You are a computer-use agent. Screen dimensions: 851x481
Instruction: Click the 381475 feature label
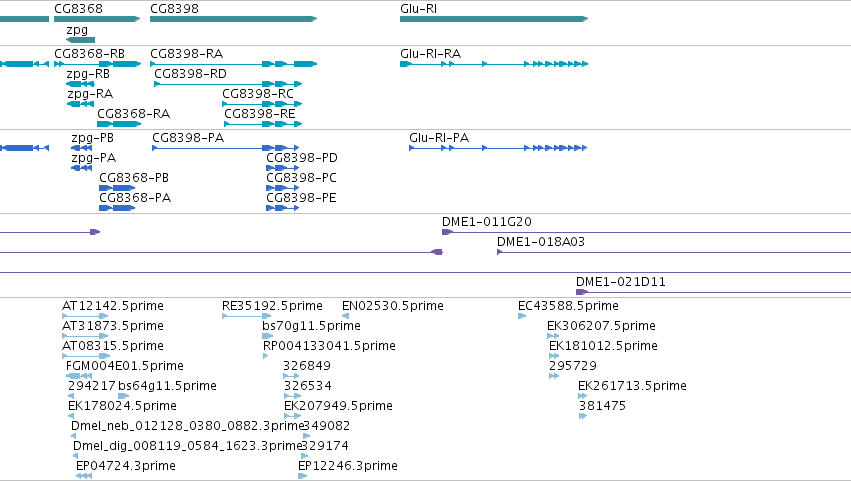(602, 407)
